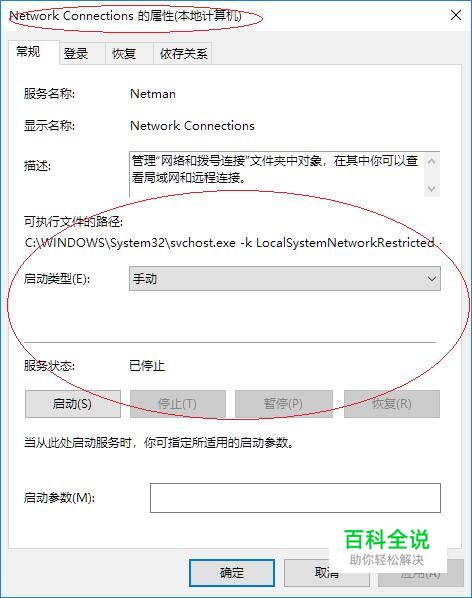Image resolution: width=472 pixels, height=598 pixels.
Task: Open the 启动类型 dropdown showing 手动
Action: click(x=284, y=279)
